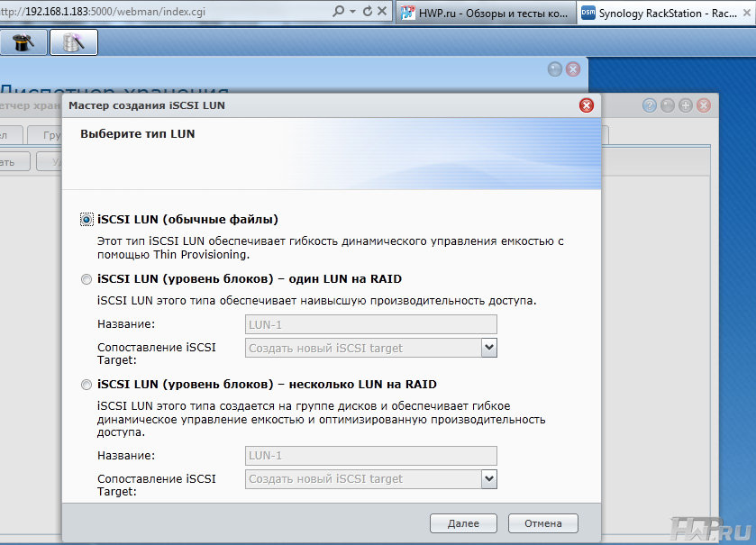
Task: Open the first Сопоставление iSCSI Target dropdown
Action: pyautogui.click(x=489, y=348)
